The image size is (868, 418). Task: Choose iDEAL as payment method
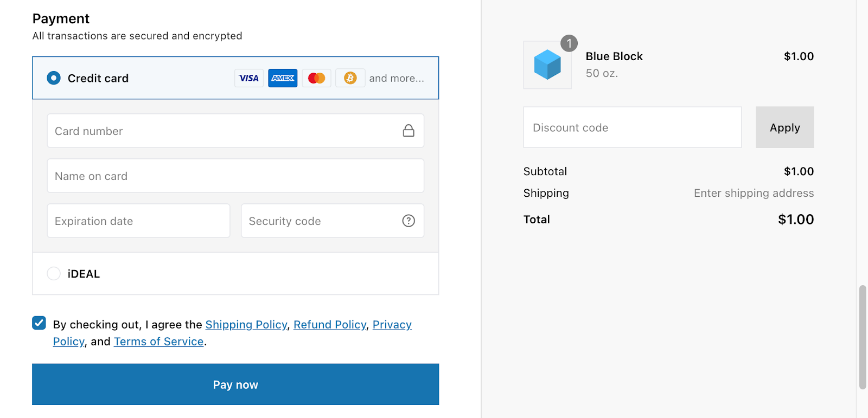click(53, 273)
